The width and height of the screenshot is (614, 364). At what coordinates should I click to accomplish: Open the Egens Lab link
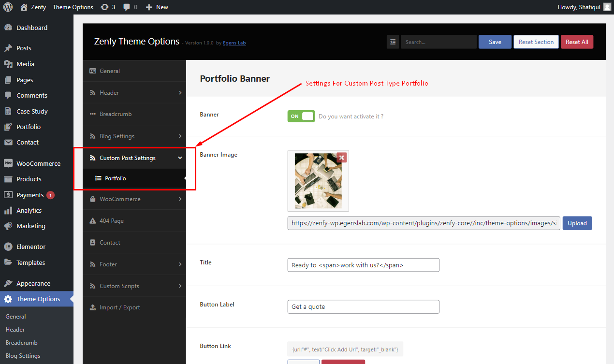(x=234, y=43)
